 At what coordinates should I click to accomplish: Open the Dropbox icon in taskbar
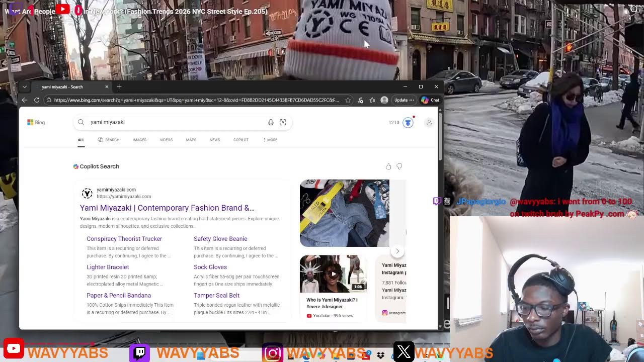380,355
